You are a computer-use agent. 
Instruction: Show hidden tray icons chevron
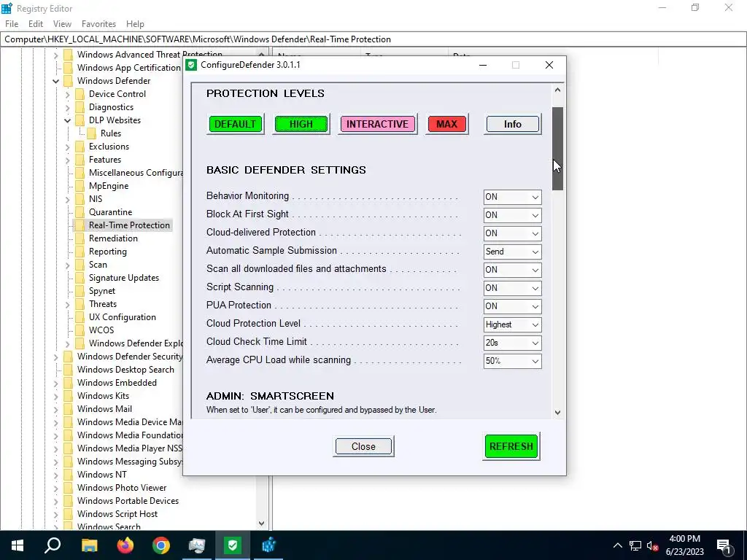pyautogui.click(x=617, y=545)
